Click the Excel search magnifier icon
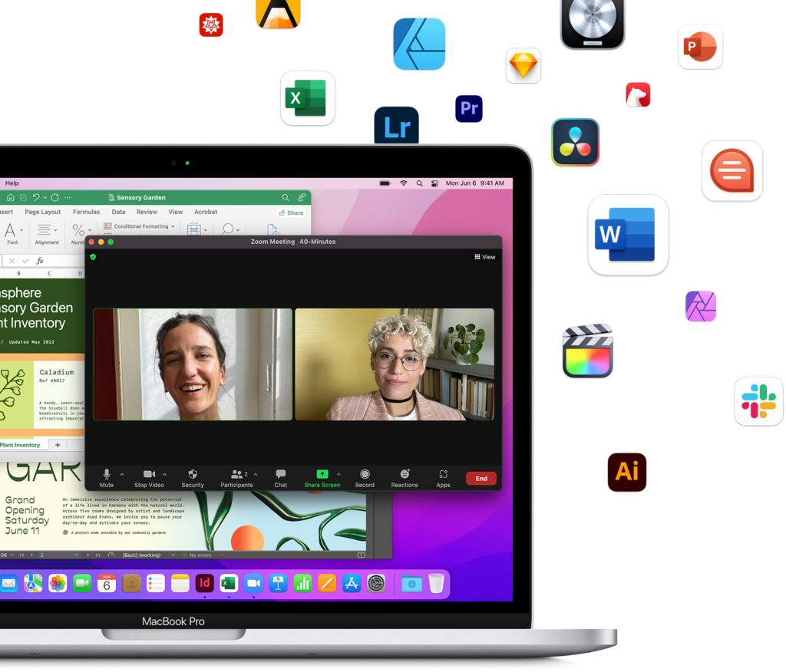This screenshot has height=672, width=786. point(286,198)
